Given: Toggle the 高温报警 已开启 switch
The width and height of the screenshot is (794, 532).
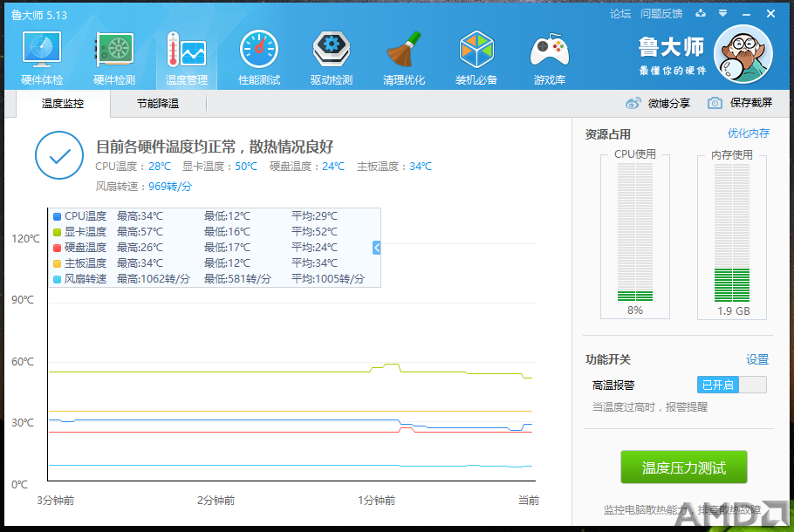Looking at the screenshot, I should click(x=732, y=385).
